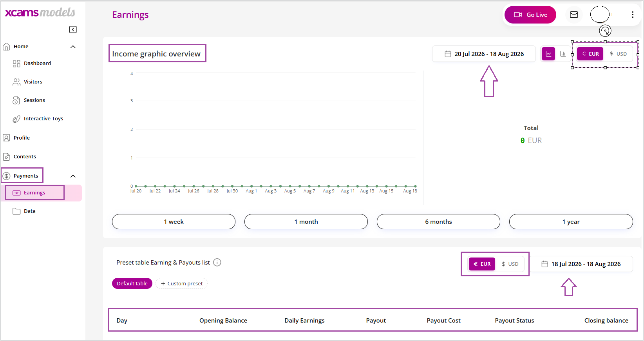This screenshot has width=644, height=341.
Task: Click the Earnings page title
Action: tap(130, 15)
